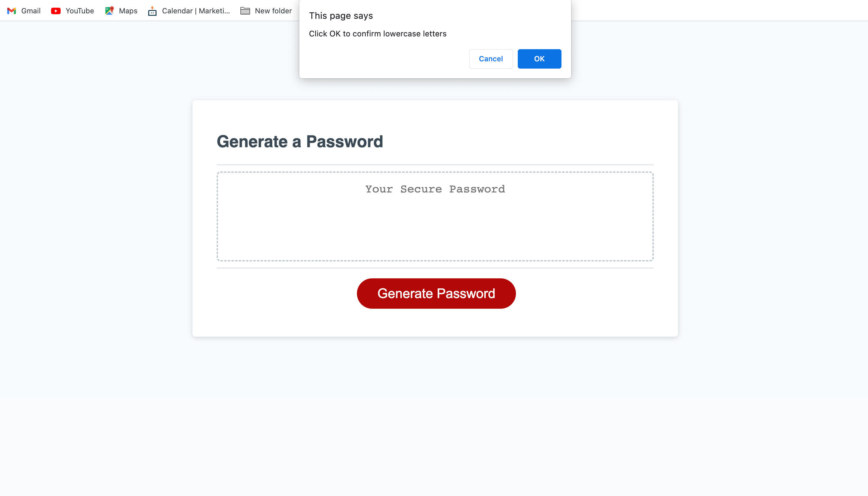Open the Calendar | Marketing bookmark

point(196,11)
